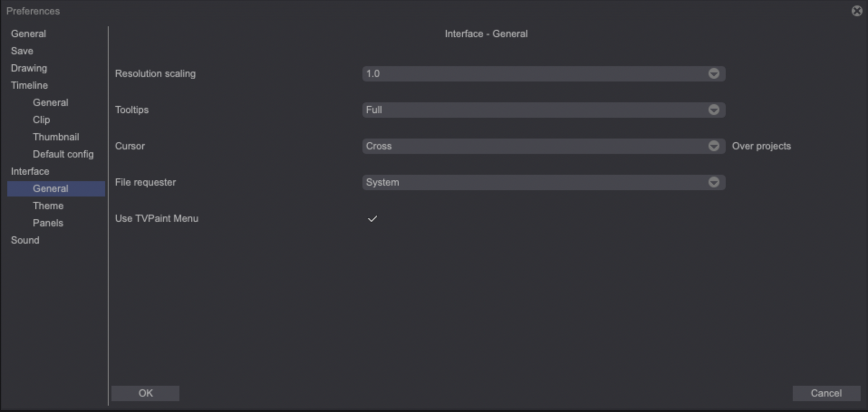The width and height of the screenshot is (868, 412).
Task: Select the Save preferences section
Action: point(22,51)
